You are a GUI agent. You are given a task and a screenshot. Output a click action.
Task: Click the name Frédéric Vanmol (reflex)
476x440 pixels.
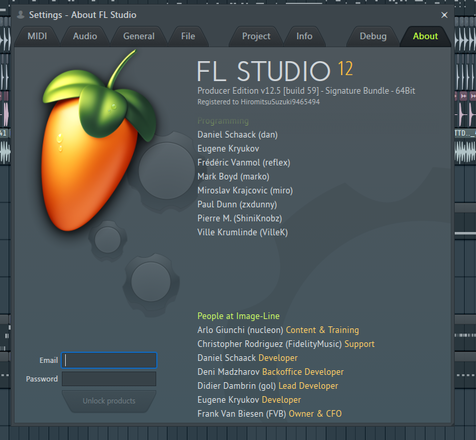click(244, 163)
